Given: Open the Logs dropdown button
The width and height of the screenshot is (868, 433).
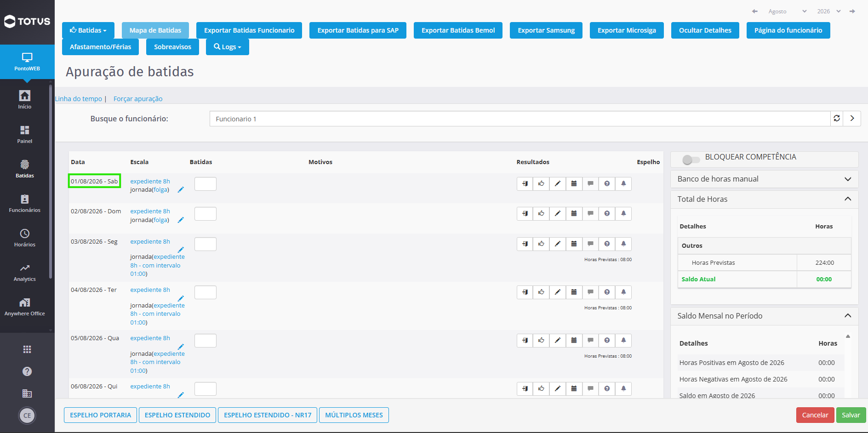Looking at the screenshot, I should (228, 47).
